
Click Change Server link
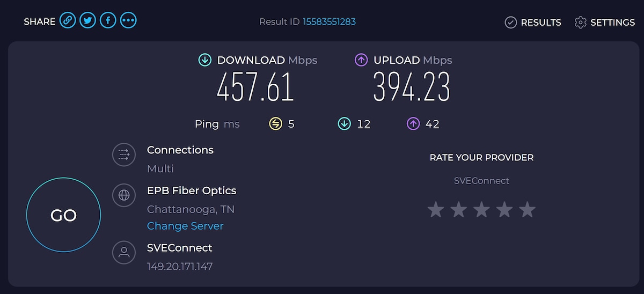[185, 226]
